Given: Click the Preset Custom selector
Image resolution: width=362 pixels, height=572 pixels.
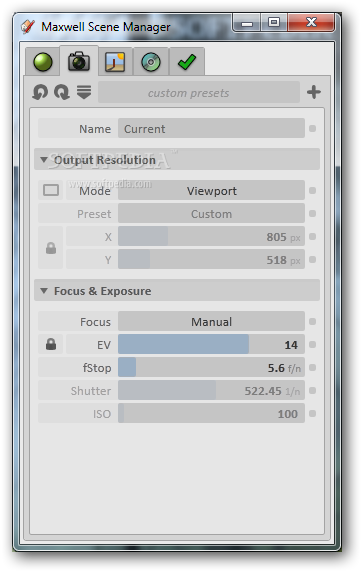Looking at the screenshot, I should (211, 213).
